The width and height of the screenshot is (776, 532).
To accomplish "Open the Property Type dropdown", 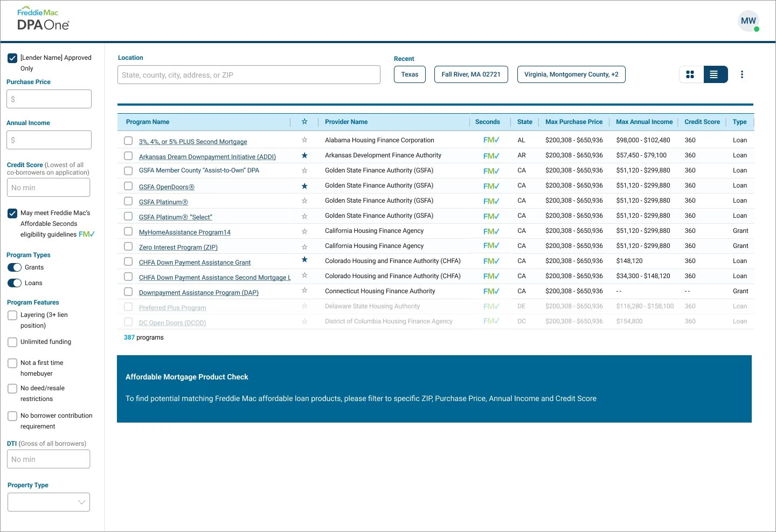I will pos(48,502).
